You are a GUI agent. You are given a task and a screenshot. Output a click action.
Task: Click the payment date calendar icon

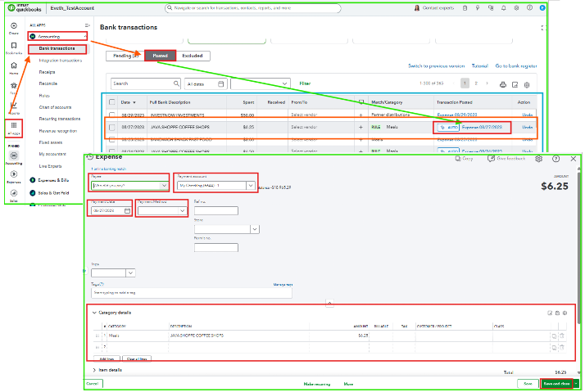pos(127,211)
